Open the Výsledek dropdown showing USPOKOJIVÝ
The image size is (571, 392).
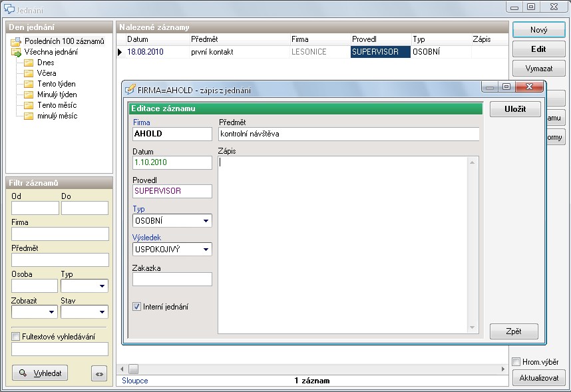click(x=206, y=250)
